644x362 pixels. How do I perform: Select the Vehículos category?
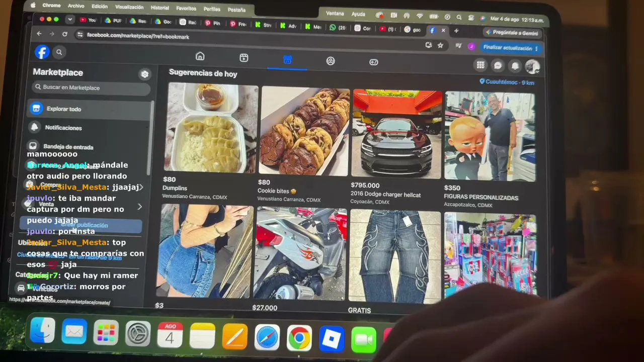pos(45,289)
